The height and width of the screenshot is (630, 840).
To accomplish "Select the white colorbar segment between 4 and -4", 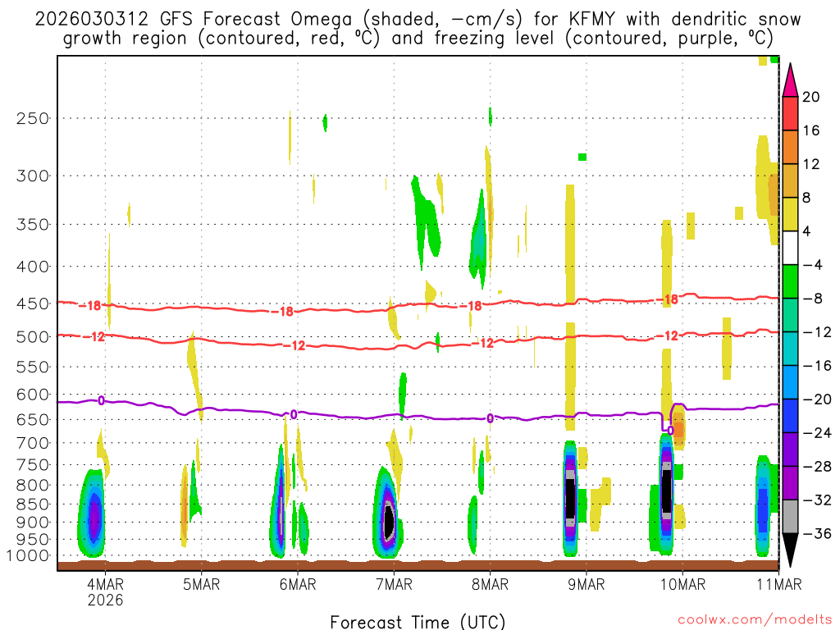I will coord(790,248).
